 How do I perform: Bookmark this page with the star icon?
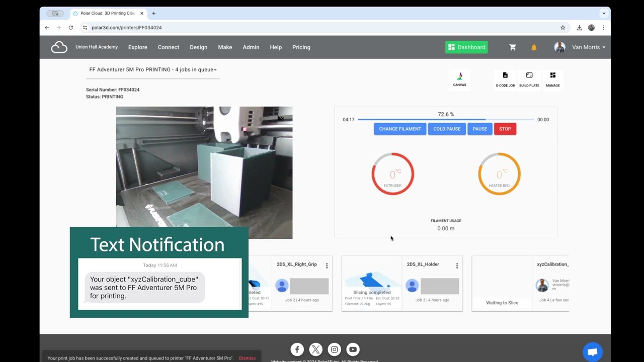pos(563,28)
